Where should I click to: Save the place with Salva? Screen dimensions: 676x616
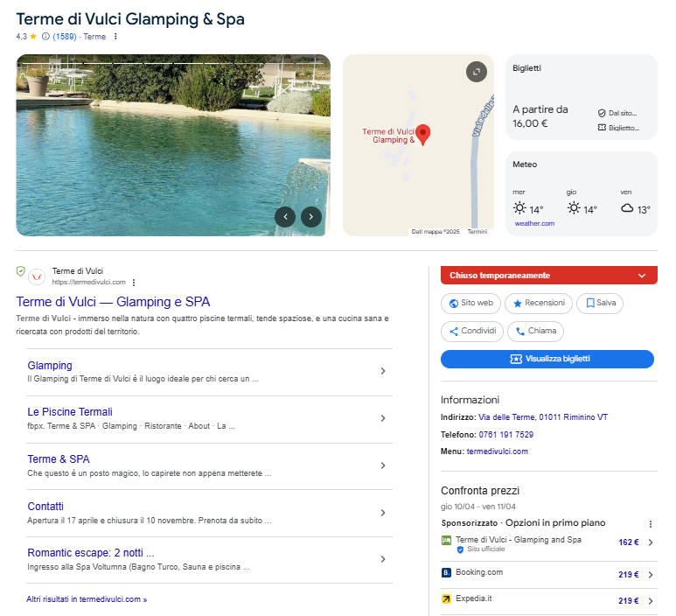600,304
